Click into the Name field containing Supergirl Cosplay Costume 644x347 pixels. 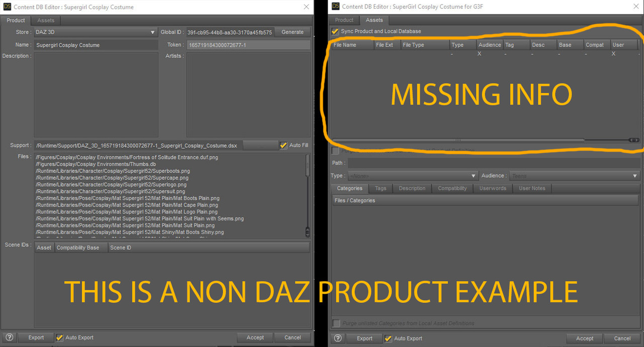click(96, 45)
